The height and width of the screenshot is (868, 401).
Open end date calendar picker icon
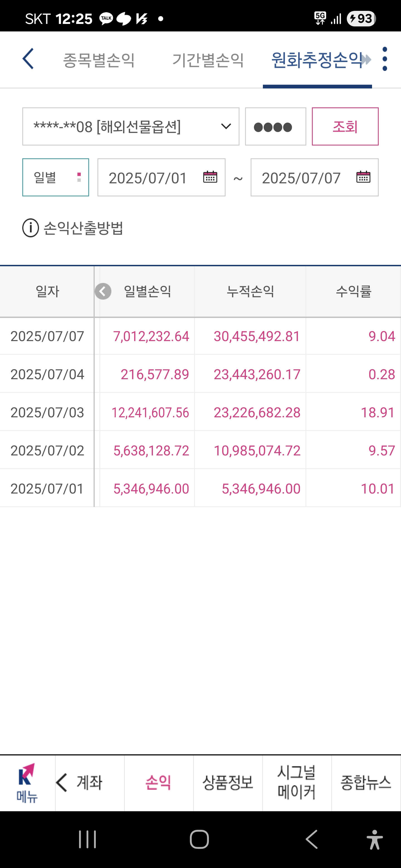(363, 177)
